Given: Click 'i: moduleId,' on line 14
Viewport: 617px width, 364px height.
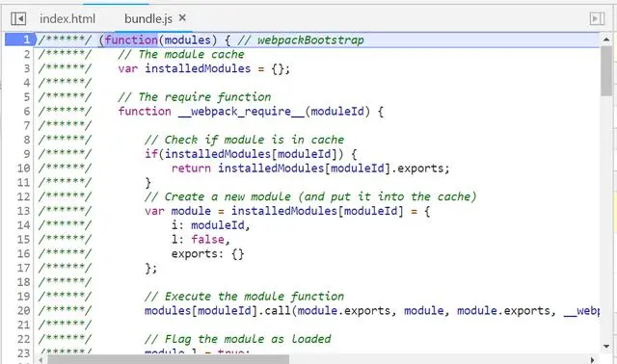Looking at the screenshot, I should coord(210,225).
